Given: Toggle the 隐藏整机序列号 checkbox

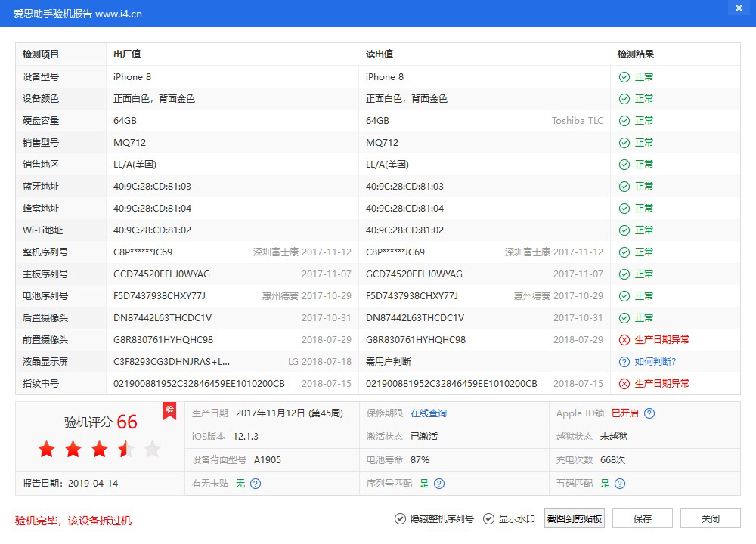Looking at the screenshot, I should pos(400,519).
